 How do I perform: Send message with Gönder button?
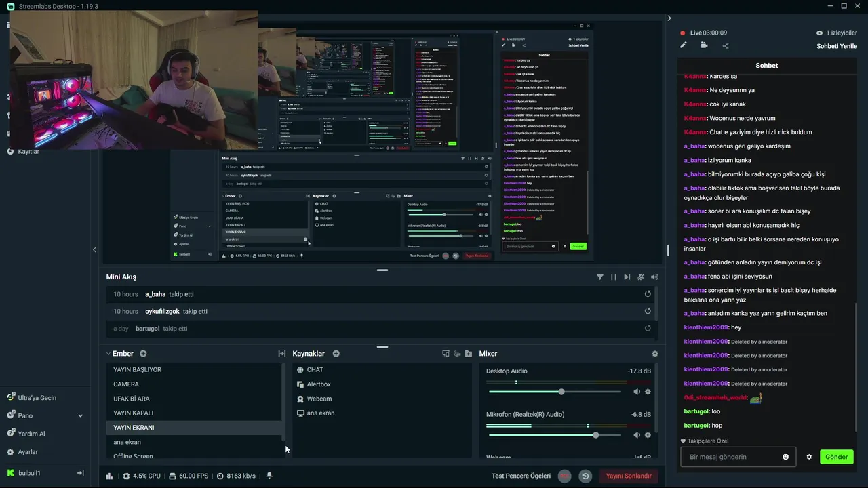tap(836, 457)
